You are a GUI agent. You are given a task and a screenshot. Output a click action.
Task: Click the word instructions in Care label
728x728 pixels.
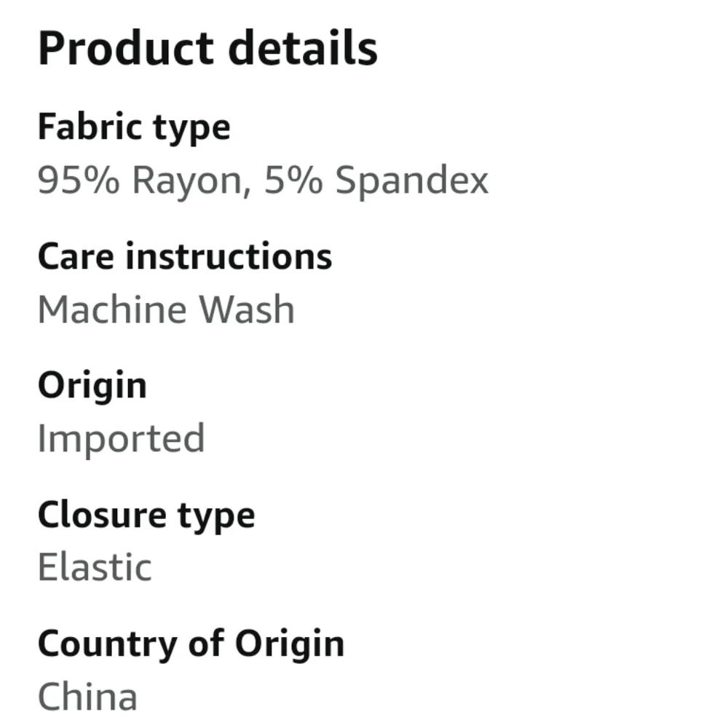point(229,256)
